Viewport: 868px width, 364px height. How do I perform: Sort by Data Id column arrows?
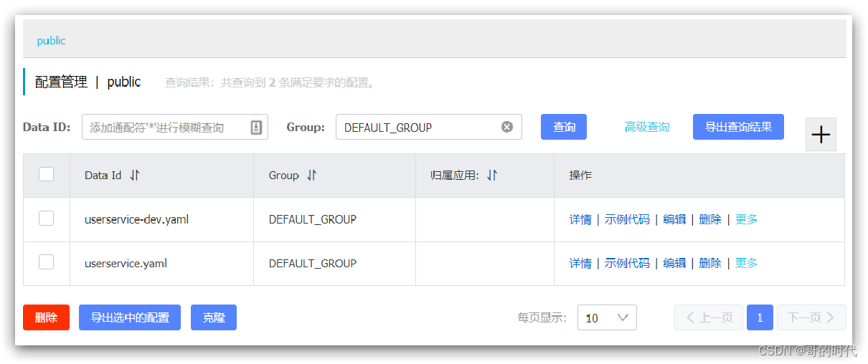135,176
